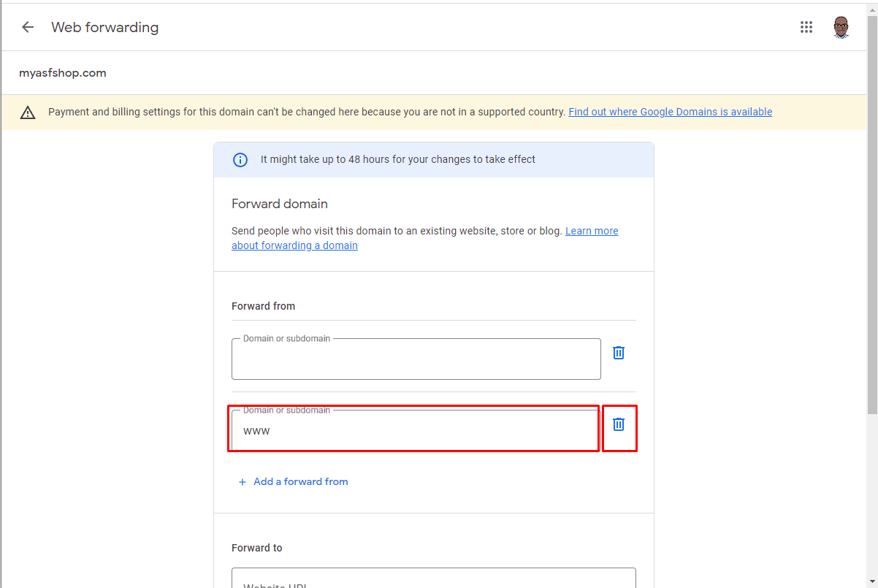
Task: Click the 'Web forwarding' page title
Action: (104, 27)
